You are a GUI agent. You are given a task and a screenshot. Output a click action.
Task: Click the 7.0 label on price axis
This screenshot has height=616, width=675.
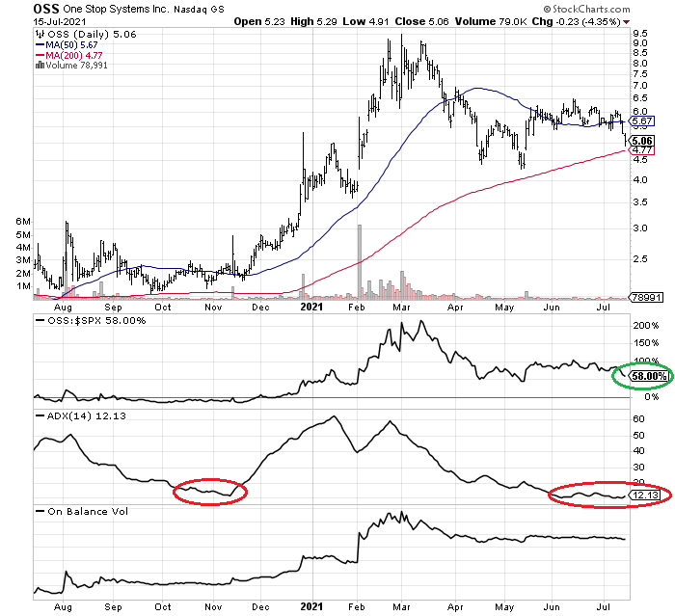(639, 85)
